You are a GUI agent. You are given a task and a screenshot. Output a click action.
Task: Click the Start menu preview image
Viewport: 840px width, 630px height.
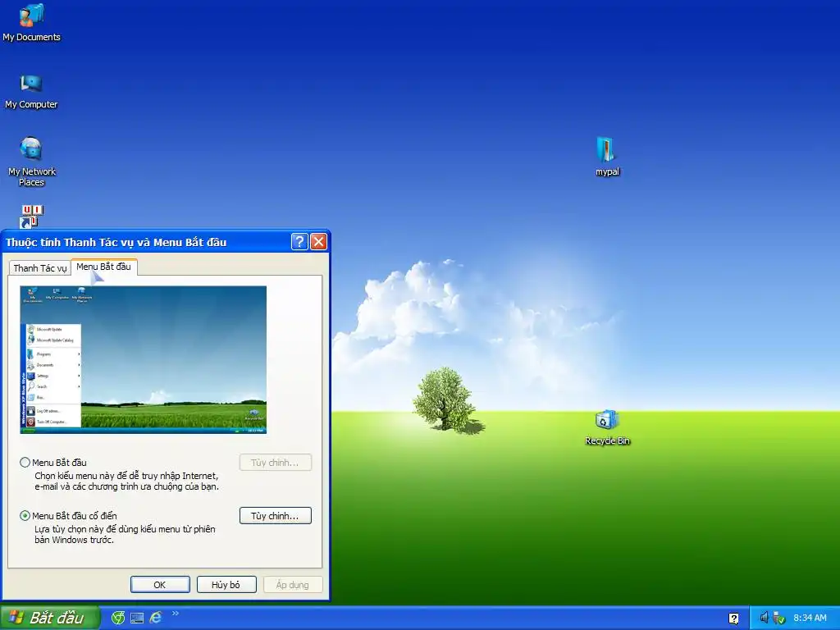pos(143,359)
